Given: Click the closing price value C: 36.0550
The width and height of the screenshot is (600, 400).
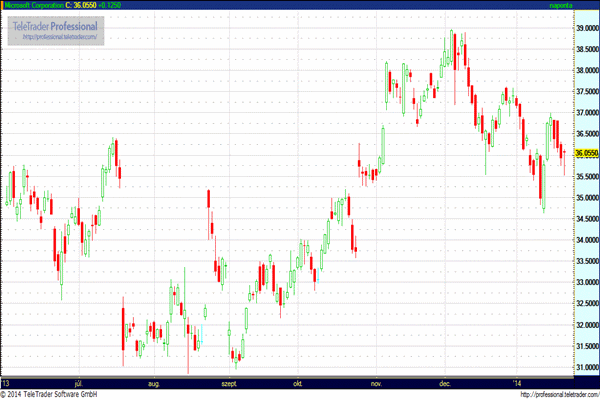Looking at the screenshot, I should (x=81, y=5).
